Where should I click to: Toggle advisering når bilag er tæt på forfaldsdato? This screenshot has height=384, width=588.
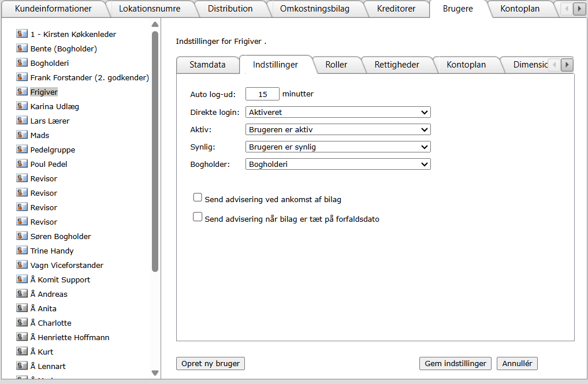(198, 217)
